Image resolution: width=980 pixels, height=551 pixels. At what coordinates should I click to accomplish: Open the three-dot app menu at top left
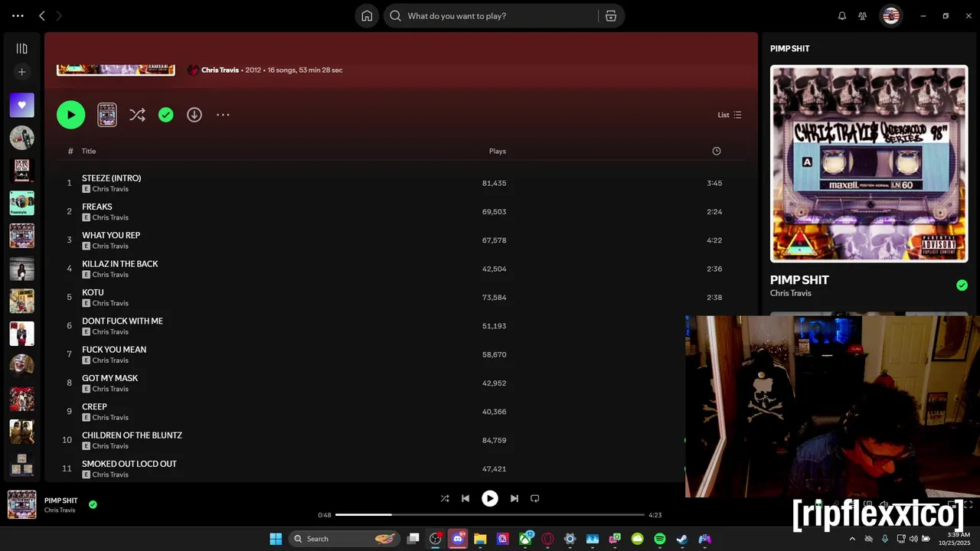click(18, 15)
